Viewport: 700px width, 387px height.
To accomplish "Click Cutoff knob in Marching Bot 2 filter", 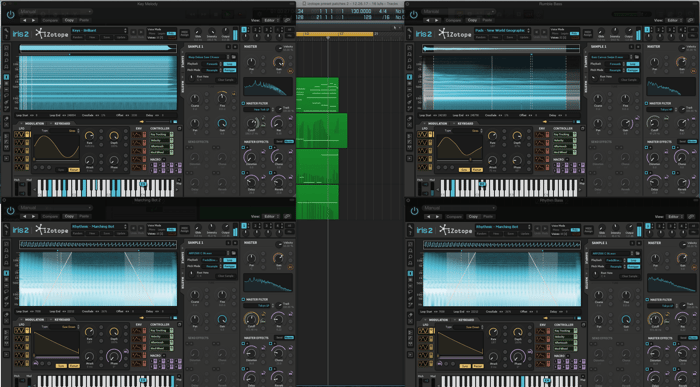I will pyautogui.click(x=251, y=319).
